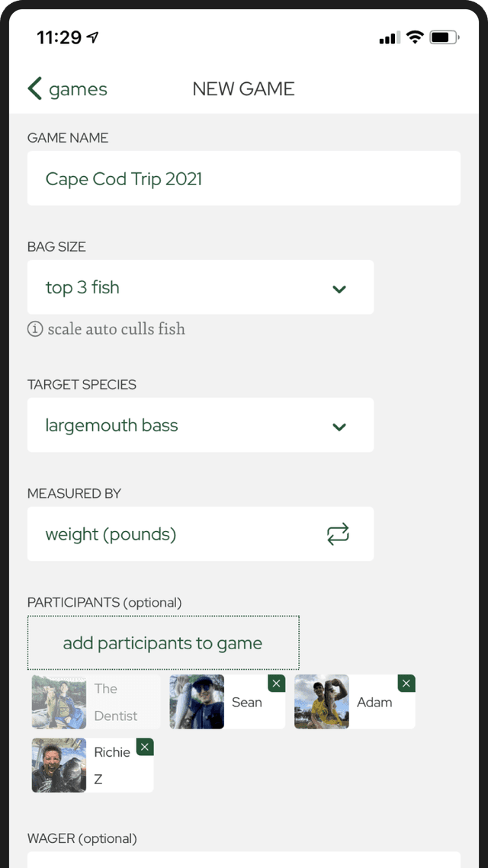Select The Dentist's profile photo

pyautogui.click(x=59, y=702)
